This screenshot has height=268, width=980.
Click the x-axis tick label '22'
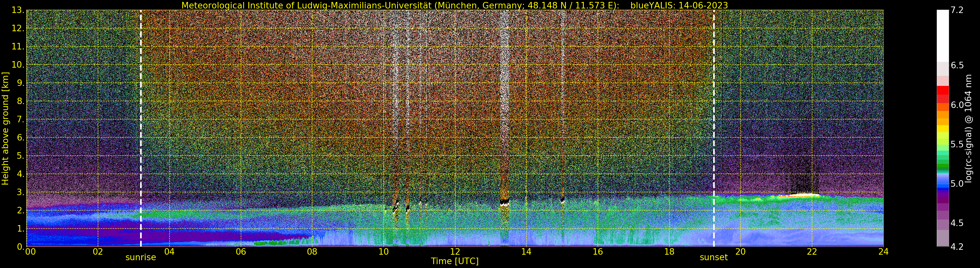[812, 252]
